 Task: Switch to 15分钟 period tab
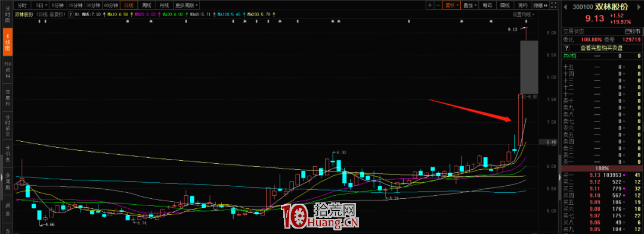(x=76, y=5)
